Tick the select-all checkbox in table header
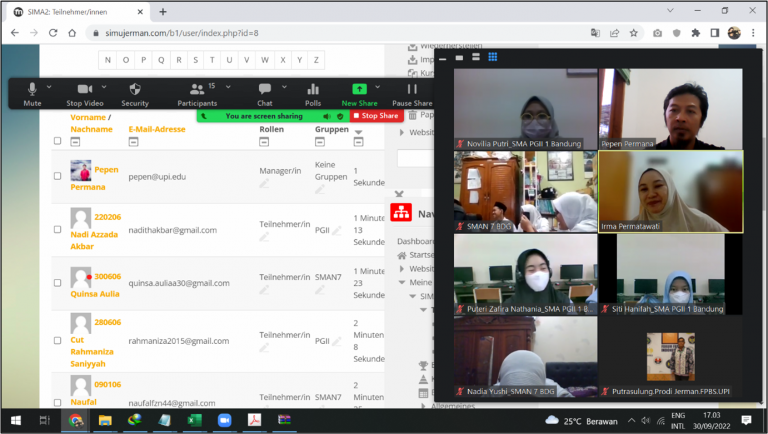This screenshot has width=768, height=434. 57,141
